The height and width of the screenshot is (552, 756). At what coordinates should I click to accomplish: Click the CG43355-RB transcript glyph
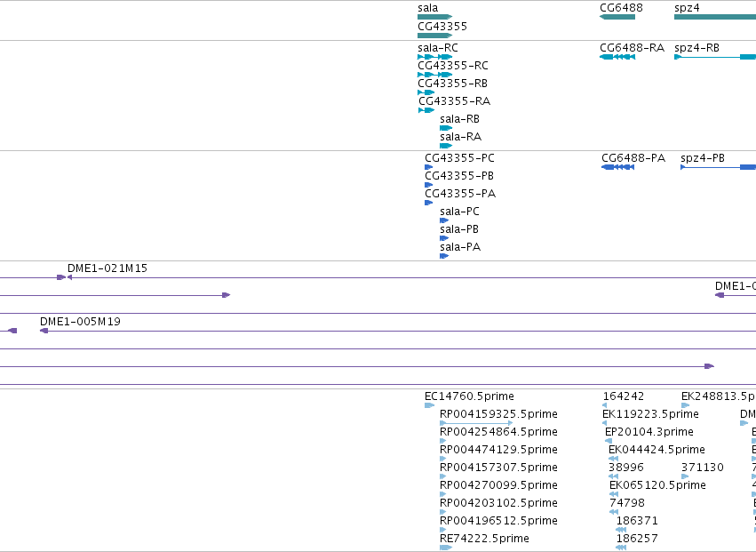(x=426, y=92)
